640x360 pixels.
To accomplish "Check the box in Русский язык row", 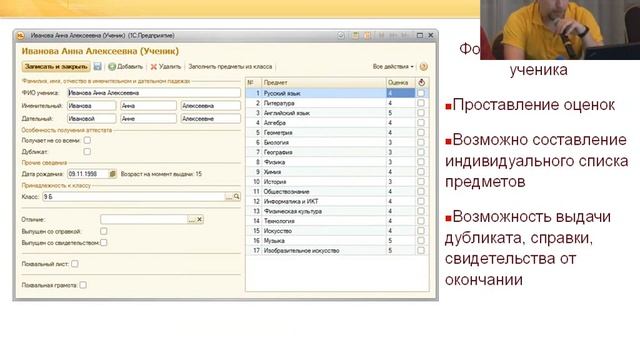I will pyautogui.click(x=421, y=93).
